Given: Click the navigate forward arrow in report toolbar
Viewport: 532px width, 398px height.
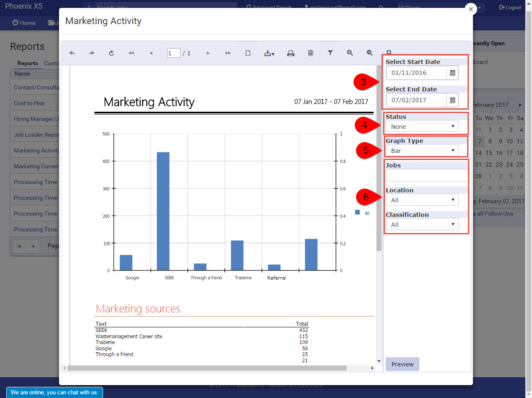Looking at the screenshot, I should point(91,53).
